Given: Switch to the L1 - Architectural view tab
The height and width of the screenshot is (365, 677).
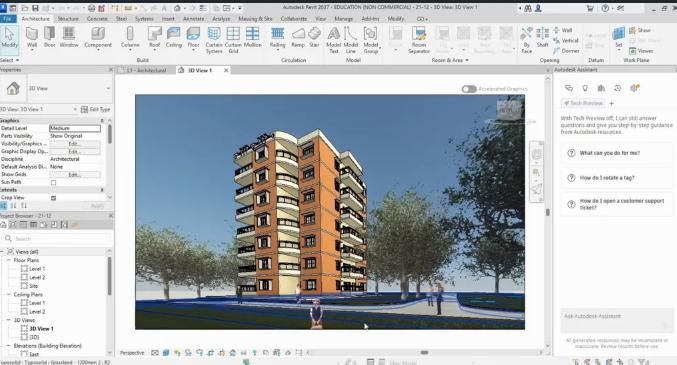Looking at the screenshot, I should (147, 70).
